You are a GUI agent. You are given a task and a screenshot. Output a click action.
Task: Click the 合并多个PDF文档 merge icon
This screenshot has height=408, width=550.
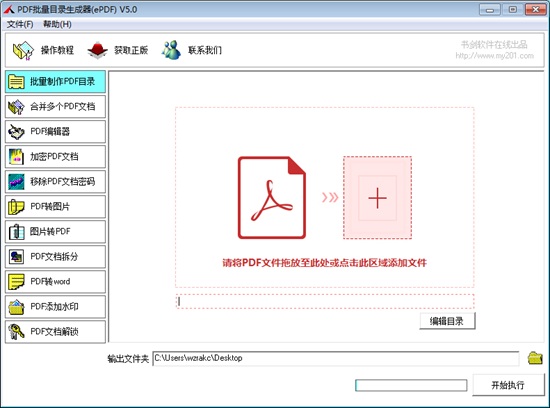coord(16,107)
